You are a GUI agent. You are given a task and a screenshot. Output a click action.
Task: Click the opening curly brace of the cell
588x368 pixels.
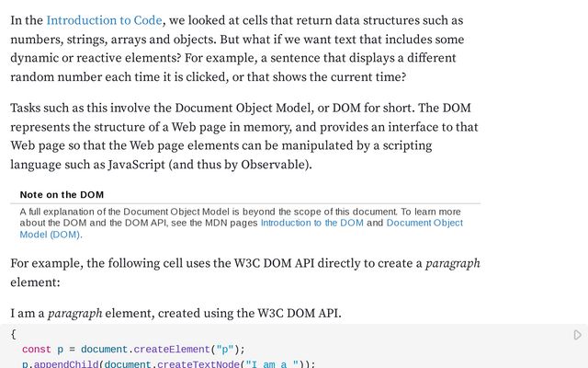click(x=14, y=334)
